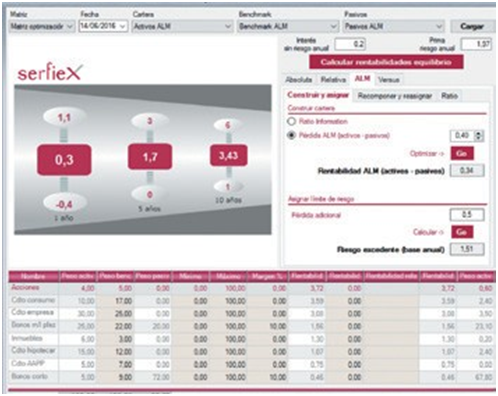This screenshot has width=498, height=396.
Task: Click the Go button next to Optimizar
Action: coord(462,153)
